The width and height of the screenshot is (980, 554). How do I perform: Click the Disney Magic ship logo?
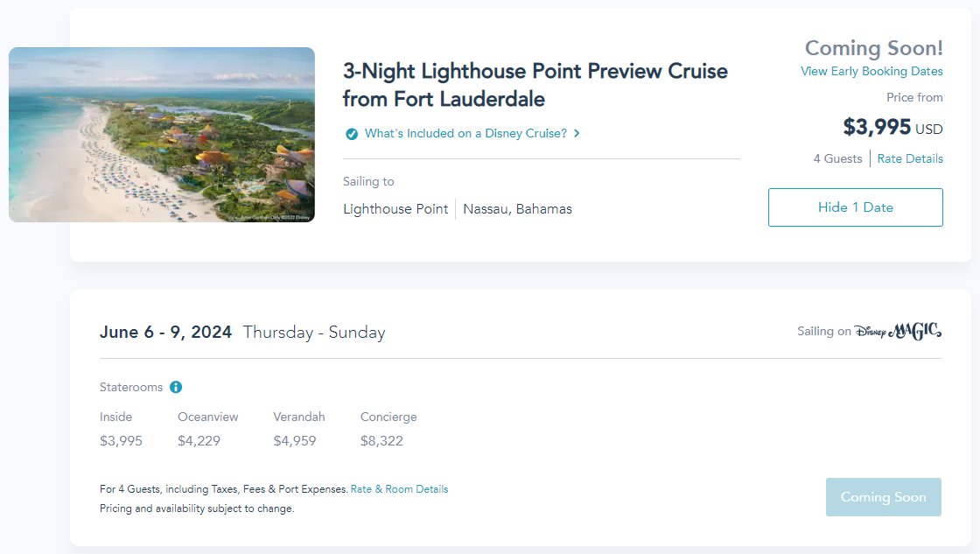click(898, 331)
